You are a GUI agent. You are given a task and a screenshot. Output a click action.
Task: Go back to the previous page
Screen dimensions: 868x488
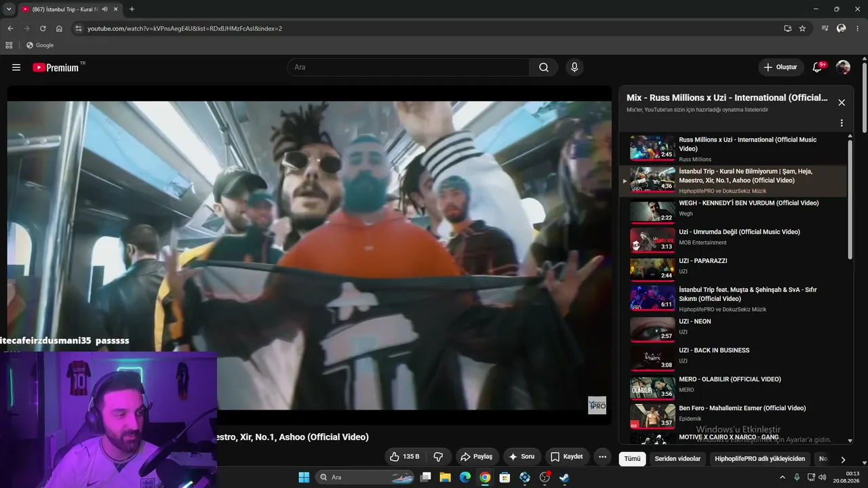tap(10, 28)
